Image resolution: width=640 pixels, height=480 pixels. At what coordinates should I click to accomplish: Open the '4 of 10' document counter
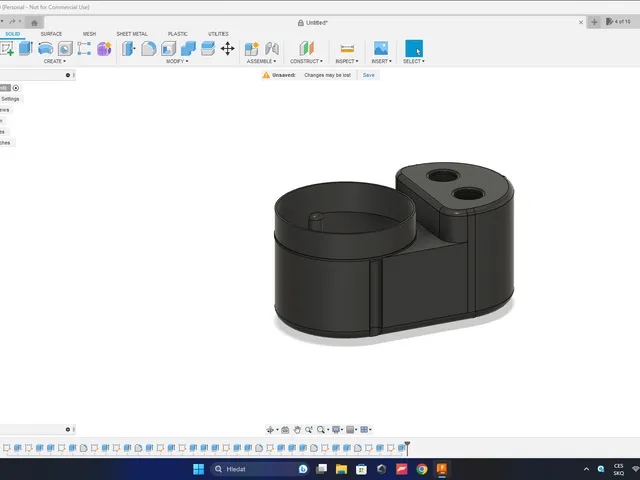click(x=619, y=22)
